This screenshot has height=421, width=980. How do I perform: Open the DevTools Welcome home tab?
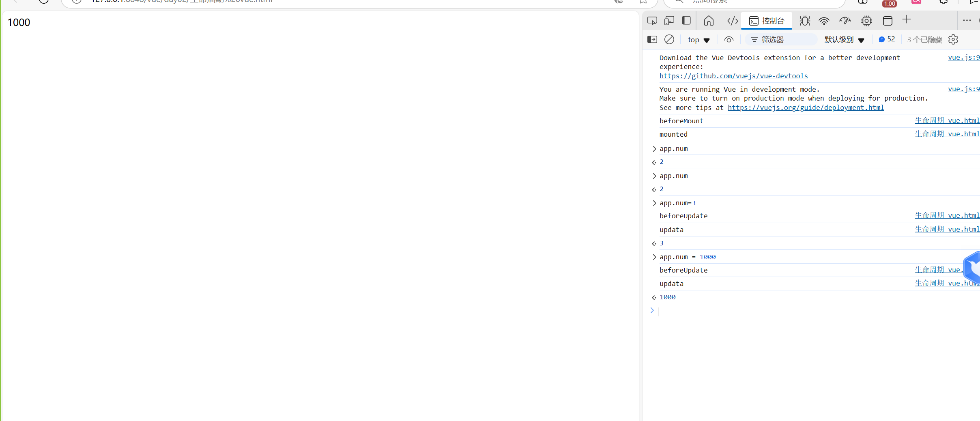[x=709, y=21]
